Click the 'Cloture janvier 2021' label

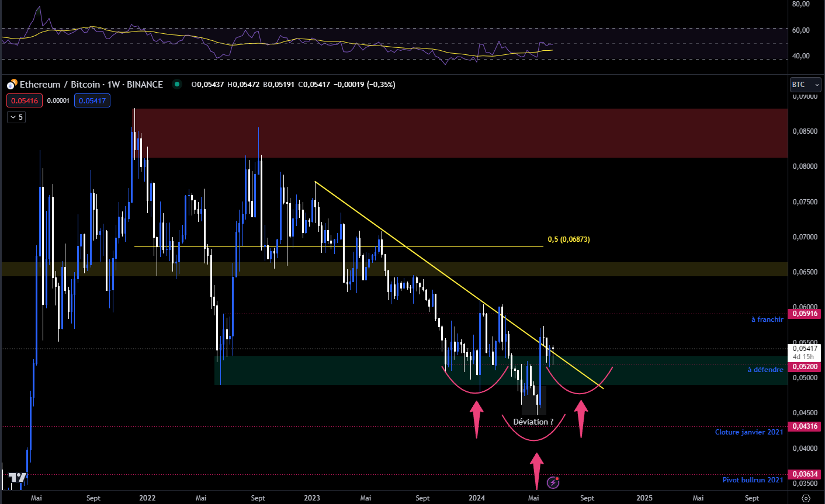[749, 432]
